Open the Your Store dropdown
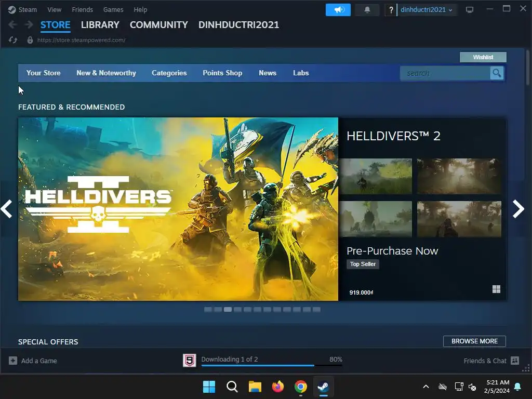 (44, 73)
